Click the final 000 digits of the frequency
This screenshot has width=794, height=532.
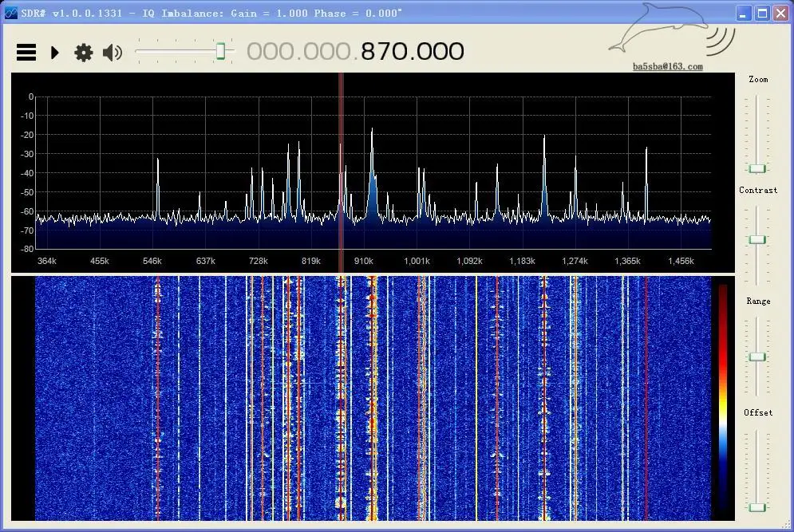point(440,52)
